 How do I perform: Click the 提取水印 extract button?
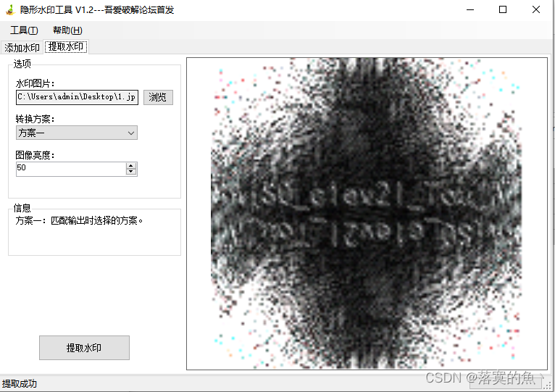click(84, 348)
